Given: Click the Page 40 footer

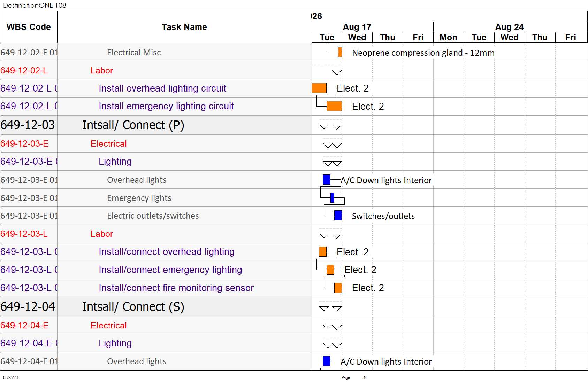Looking at the screenshot, I should click(x=354, y=377).
